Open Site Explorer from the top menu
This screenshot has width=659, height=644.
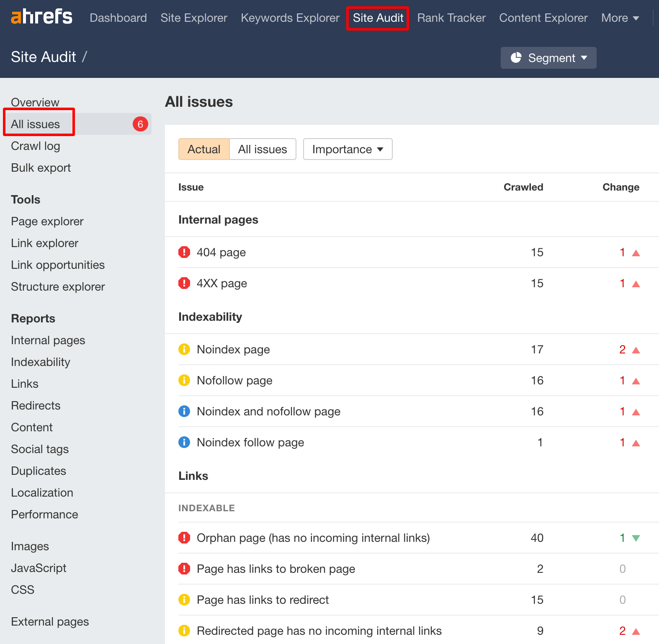click(194, 18)
